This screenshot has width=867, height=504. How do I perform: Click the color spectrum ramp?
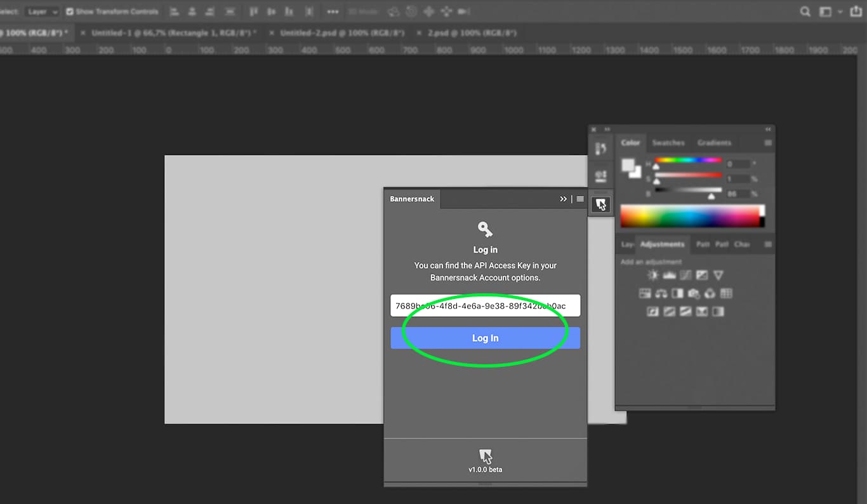tap(689, 216)
